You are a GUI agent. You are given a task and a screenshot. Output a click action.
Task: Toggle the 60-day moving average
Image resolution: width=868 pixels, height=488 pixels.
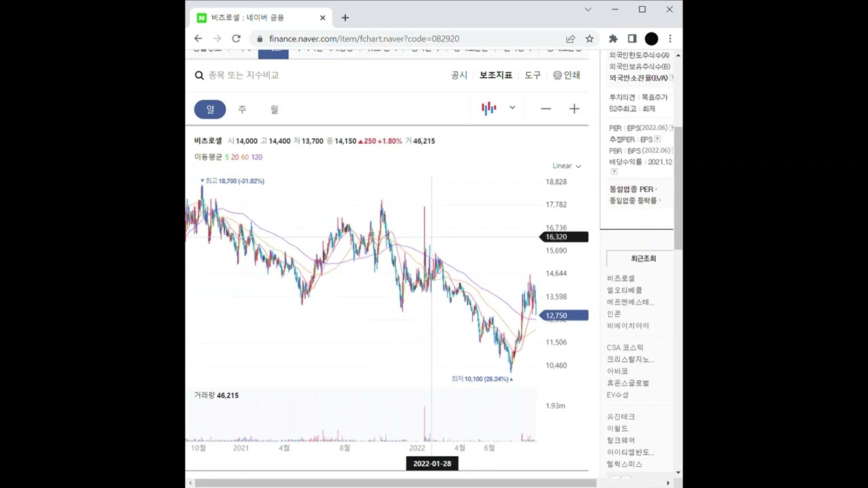tap(245, 157)
